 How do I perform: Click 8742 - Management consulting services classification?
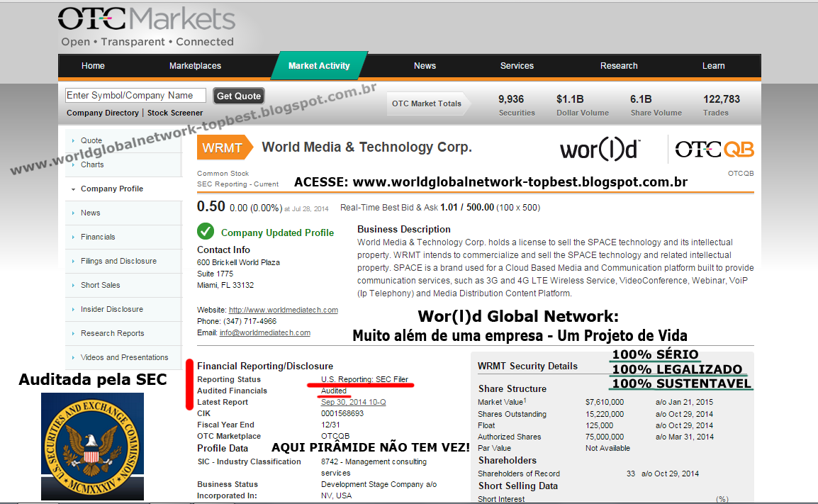pyautogui.click(x=374, y=467)
